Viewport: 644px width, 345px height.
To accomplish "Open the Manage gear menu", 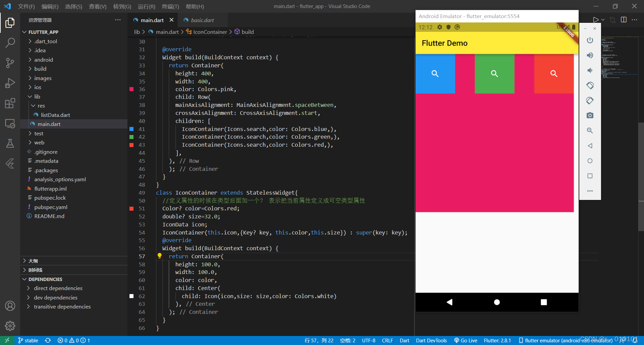I will tap(10, 326).
